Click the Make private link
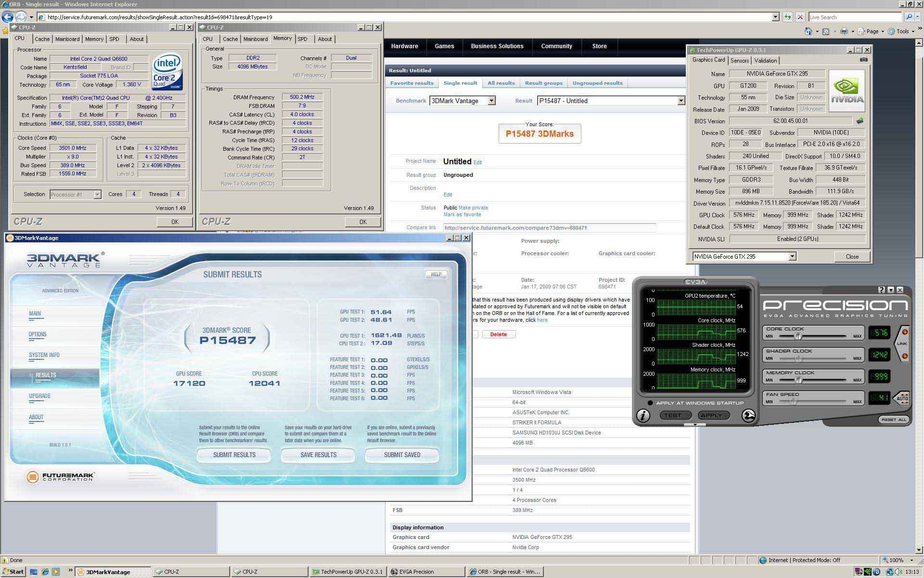This screenshot has height=578, width=924. 473,208
